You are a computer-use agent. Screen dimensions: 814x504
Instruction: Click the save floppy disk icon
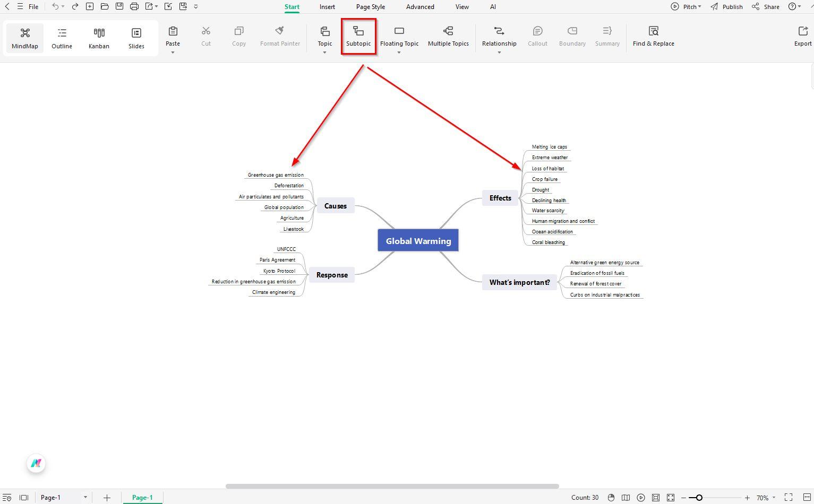(119, 6)
